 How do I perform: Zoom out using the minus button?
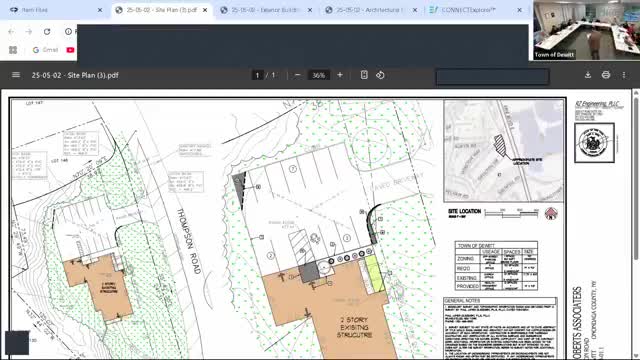[x=298, y=75]
